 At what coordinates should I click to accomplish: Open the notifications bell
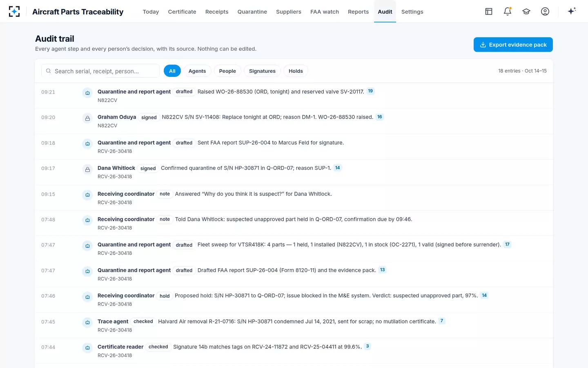508,11
